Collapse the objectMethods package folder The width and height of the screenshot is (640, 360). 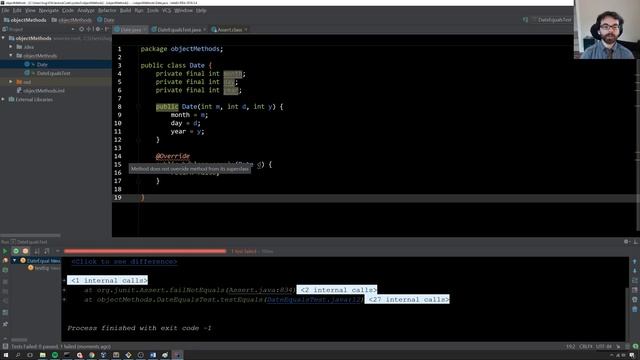click(x=11, y=56)
